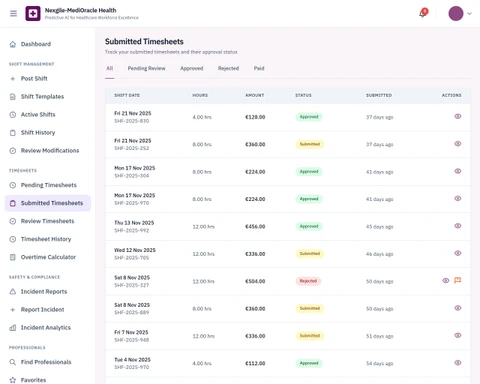View timesheet SHF-2025-304 eye icon
This screenshot has height=384, width=480.
[x=458, y=171]
